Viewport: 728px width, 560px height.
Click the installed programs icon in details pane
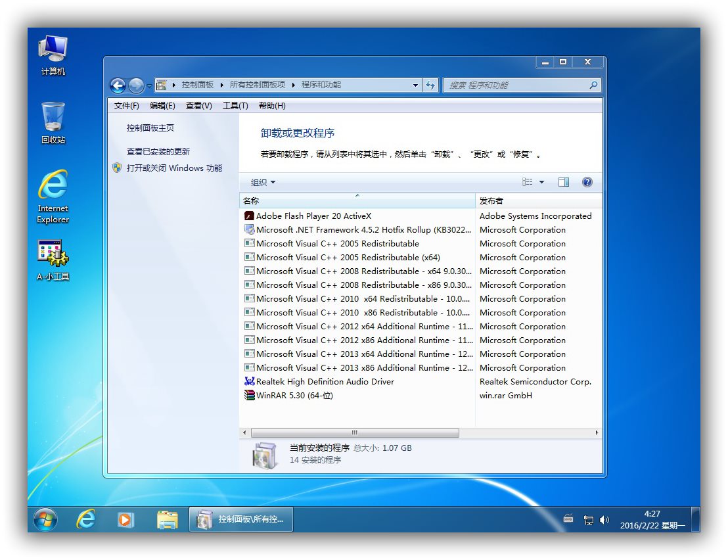click(265, 455)
